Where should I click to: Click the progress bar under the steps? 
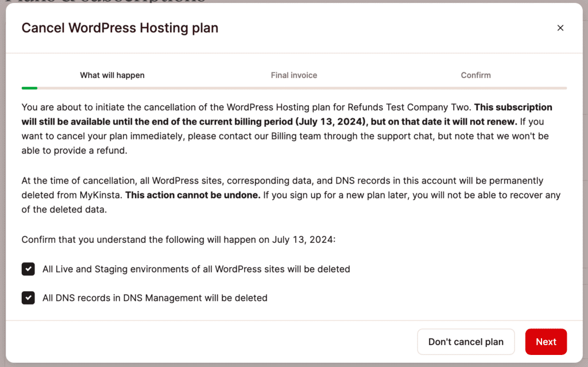click(294, 88)
